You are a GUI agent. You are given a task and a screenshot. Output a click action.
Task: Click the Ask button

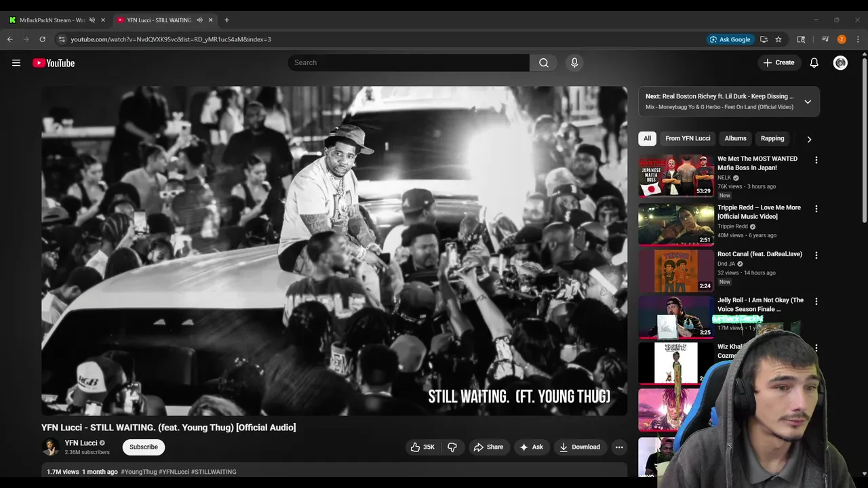[x=531, y=447]
